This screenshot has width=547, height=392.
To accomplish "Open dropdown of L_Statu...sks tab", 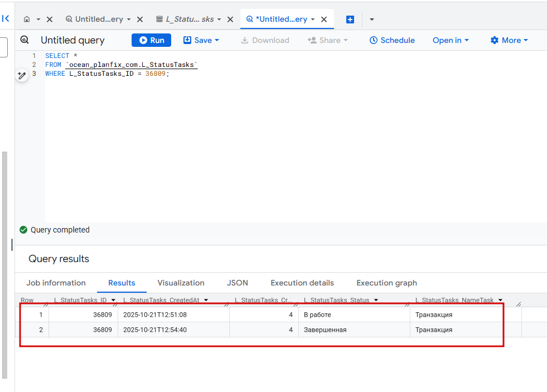I will coord(219,19).
